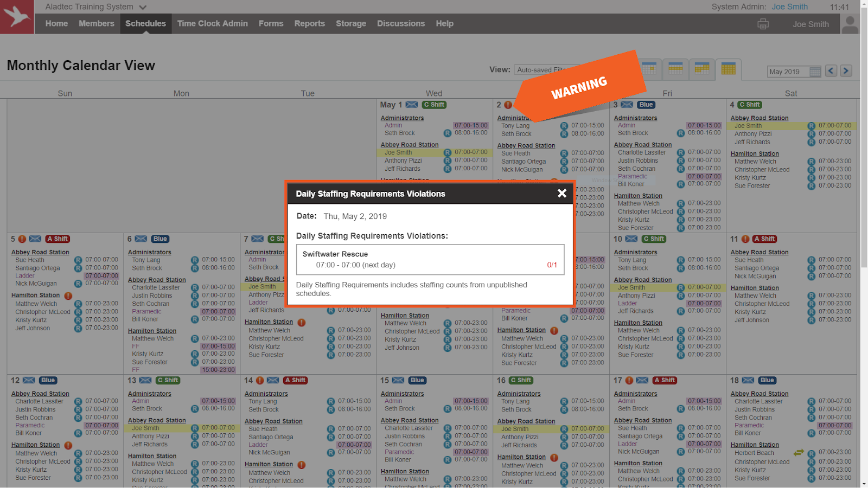The height and width of the screenshot is (488, 868).
Task: Open the Forms menu
Action: pos(271,24)
